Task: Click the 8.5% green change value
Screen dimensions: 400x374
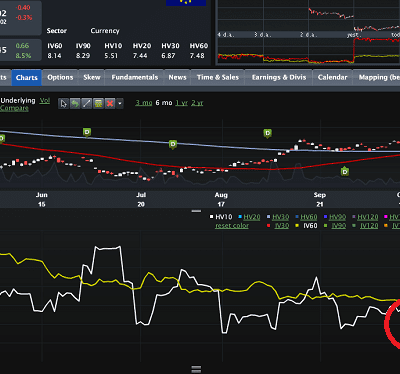Action: pyautogui.click(x=23, y=56)
